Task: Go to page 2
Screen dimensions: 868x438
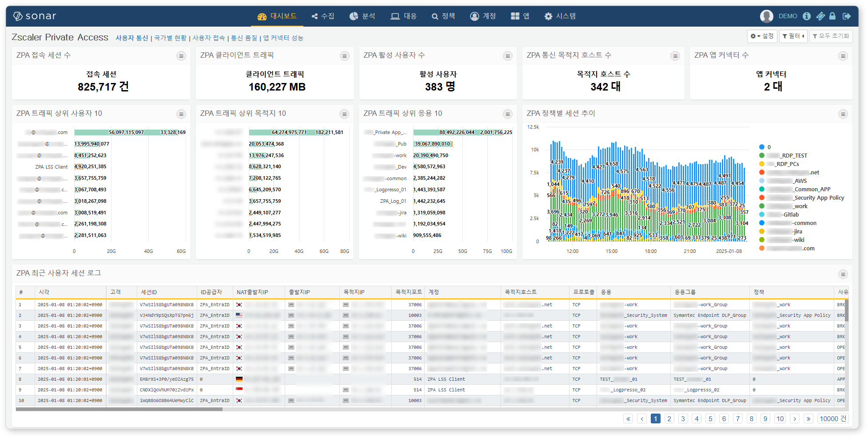Action: tap(669, 418)
